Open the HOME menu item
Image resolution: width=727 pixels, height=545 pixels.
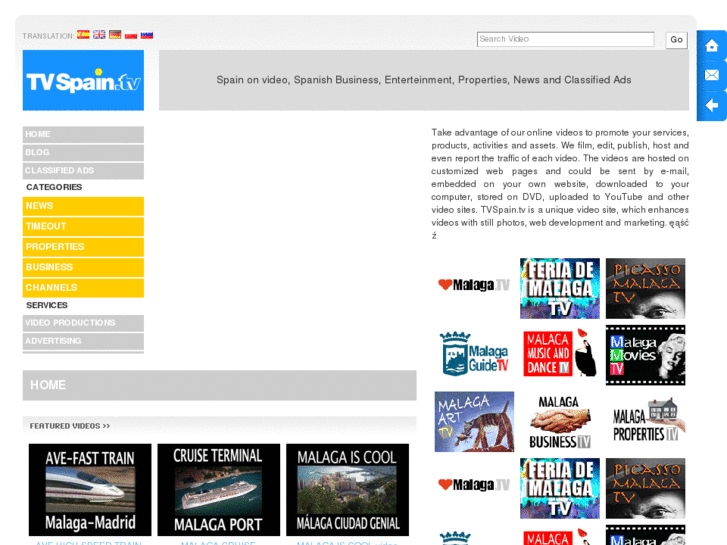click(x=83, y=135)
